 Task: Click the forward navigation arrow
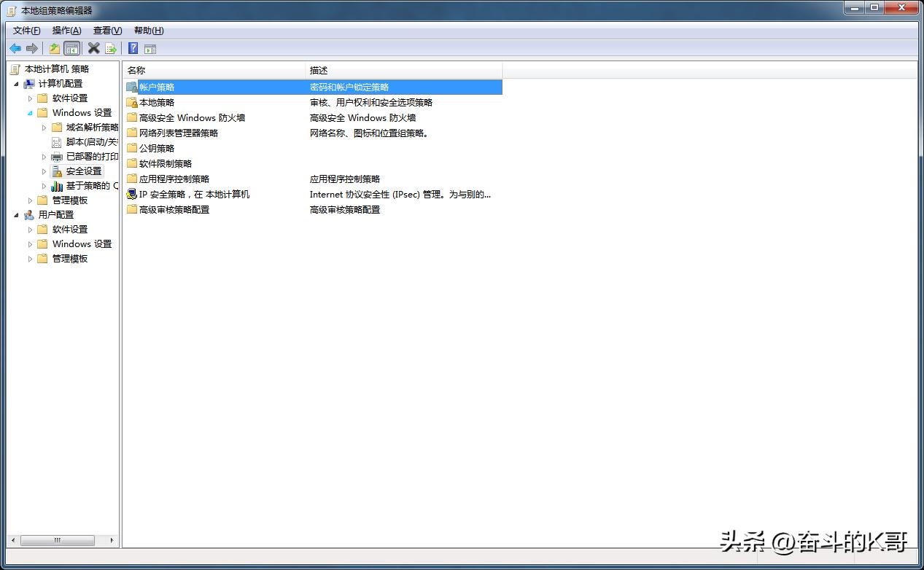click(x=32, y=48)
